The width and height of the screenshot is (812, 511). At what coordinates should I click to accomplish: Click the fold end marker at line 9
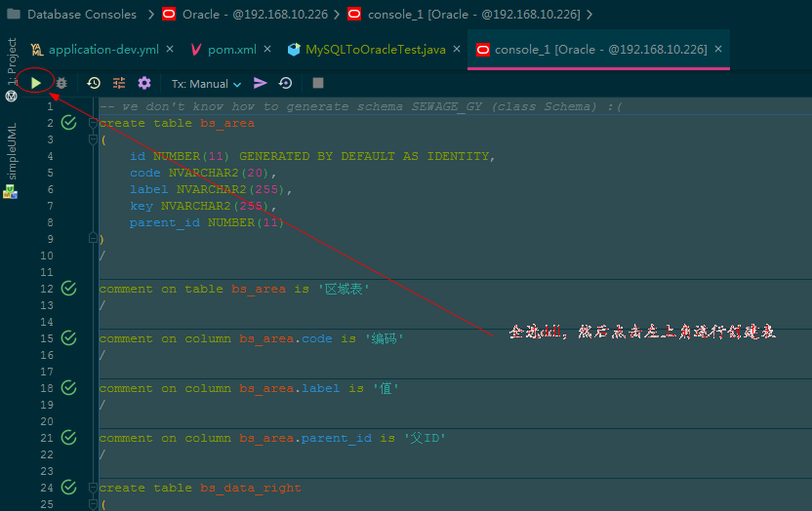[x=93, y=238]
